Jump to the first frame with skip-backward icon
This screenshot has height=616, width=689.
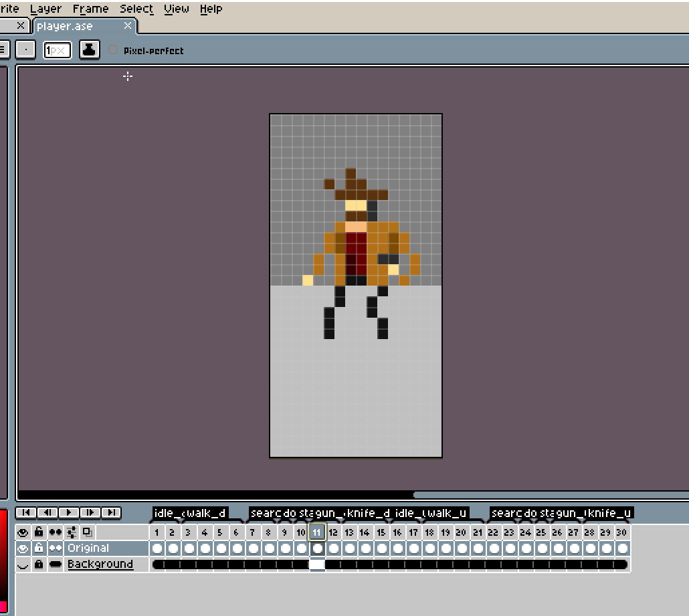pos(26,512)
